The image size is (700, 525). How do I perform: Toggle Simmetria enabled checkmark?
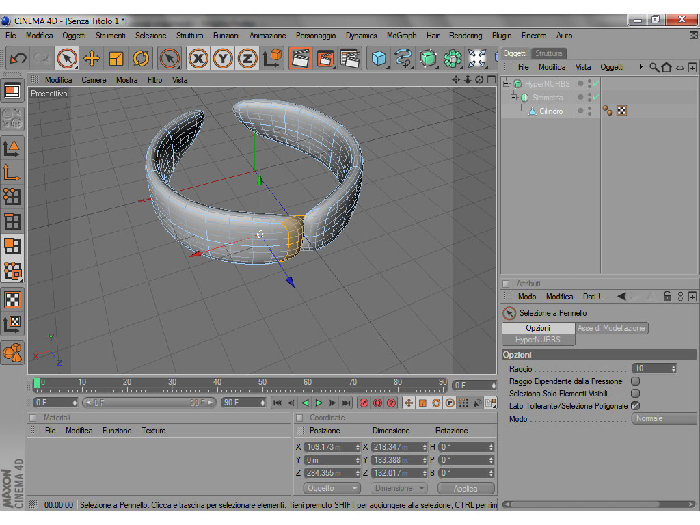(596, 97)
